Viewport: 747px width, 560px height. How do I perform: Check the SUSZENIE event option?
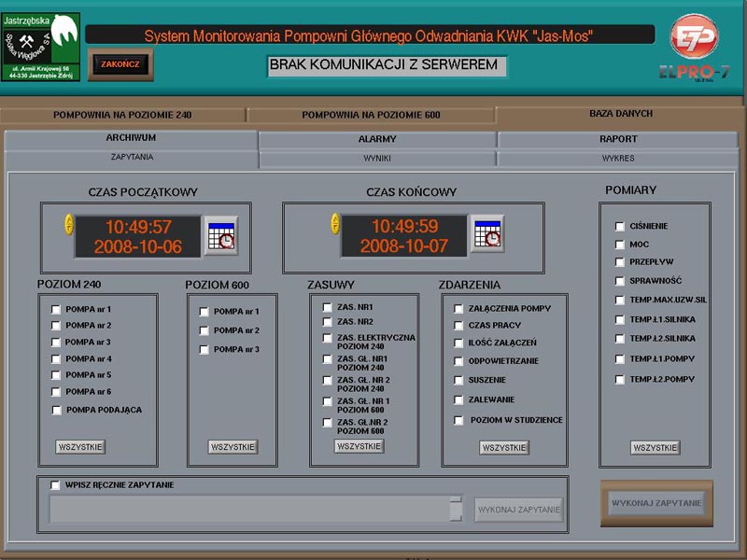pos(458,380)
